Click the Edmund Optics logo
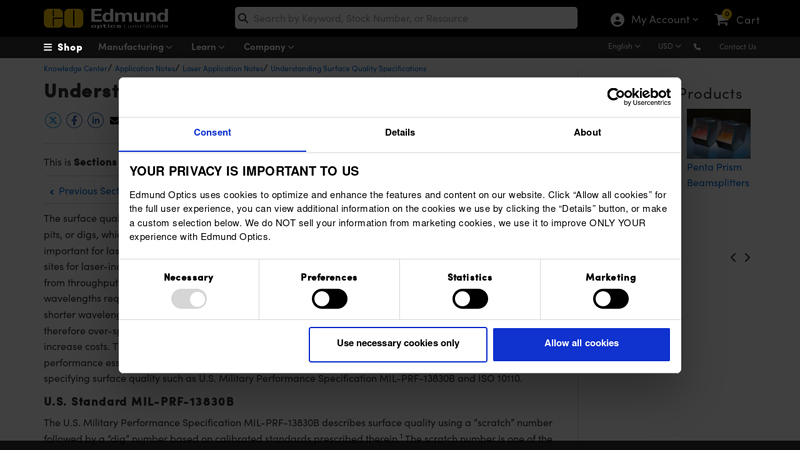The height and width of the screenshot is (450, 800). pyautogui.click(x=106, y=18)
